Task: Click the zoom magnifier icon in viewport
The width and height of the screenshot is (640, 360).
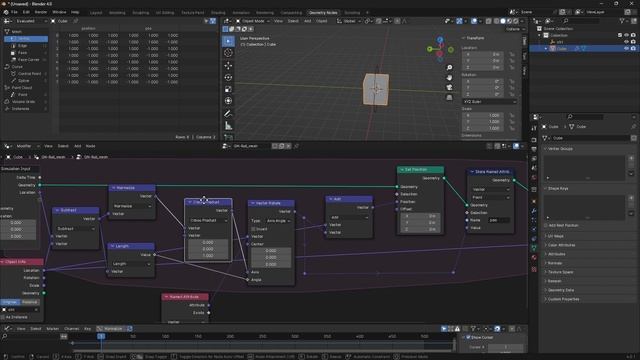Action: [x=449, y=68]
